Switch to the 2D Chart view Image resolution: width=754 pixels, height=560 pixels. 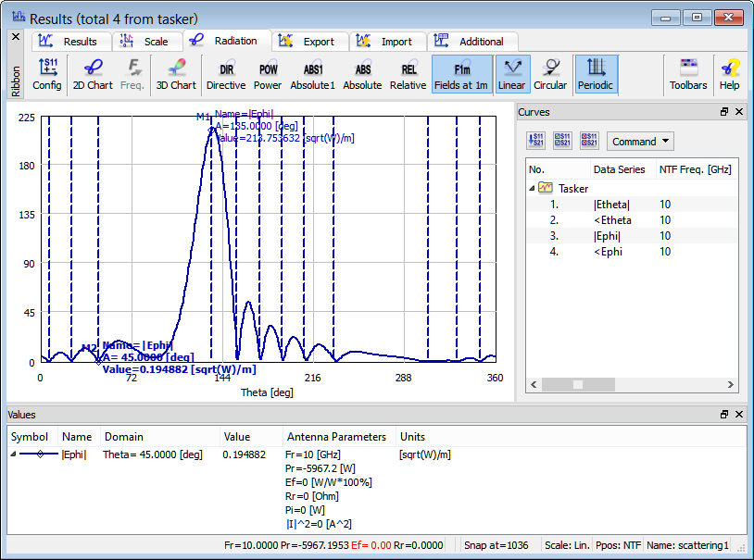93,74
